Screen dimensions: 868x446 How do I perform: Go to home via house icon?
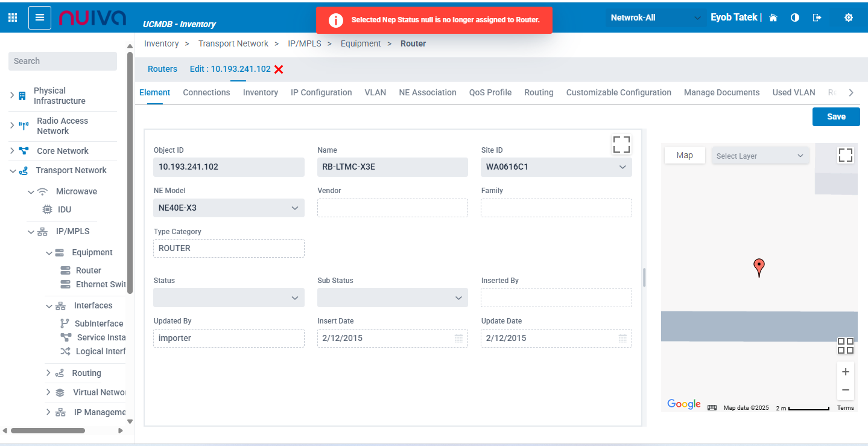pyautogui.click(x=773, y=18)
